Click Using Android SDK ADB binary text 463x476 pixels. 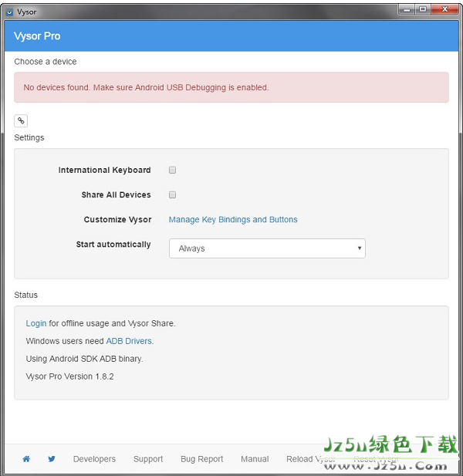(x=84, y=359)
